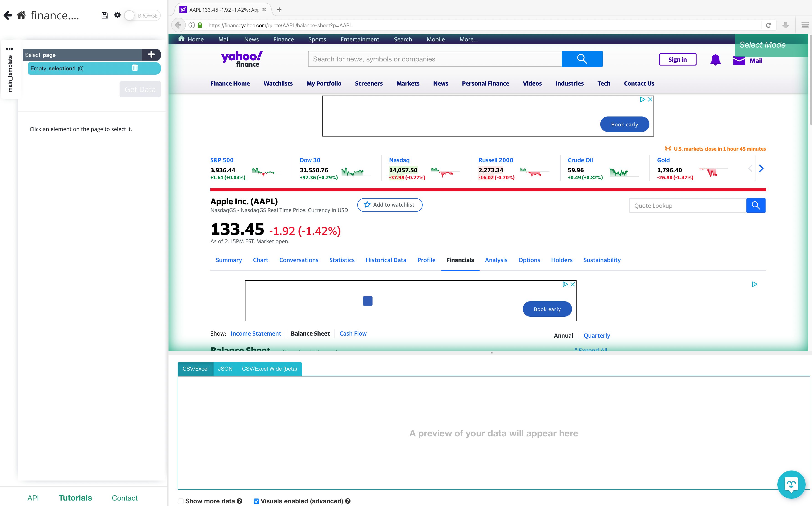Click AdChoices icon on top banner

coord(642,99)
